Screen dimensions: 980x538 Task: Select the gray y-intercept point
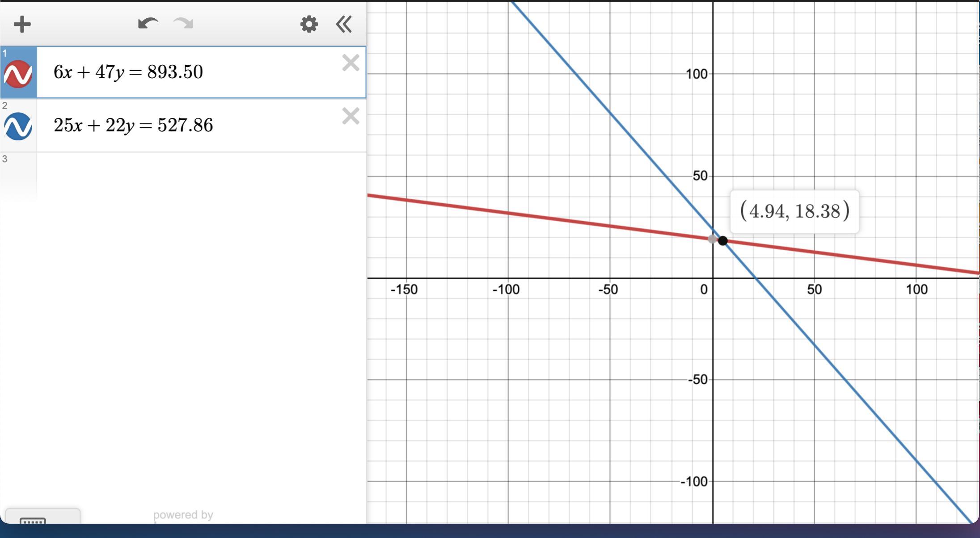[x=713, y=239]
